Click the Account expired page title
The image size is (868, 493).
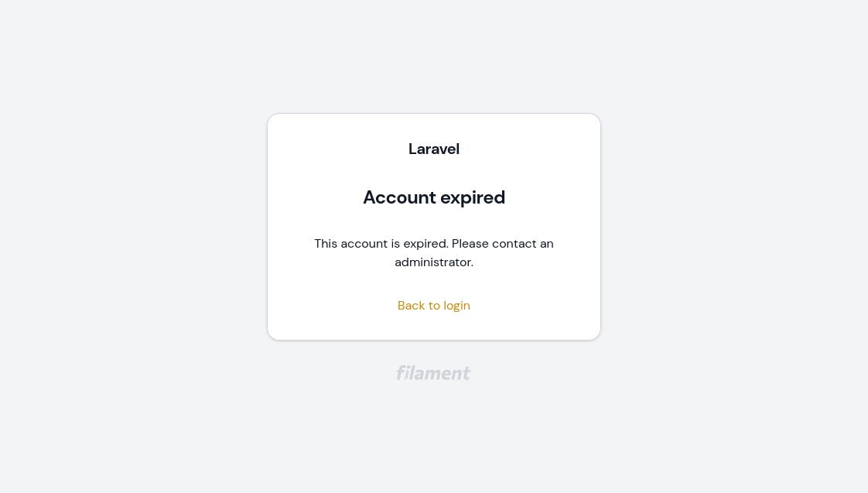tap(434, 197)
